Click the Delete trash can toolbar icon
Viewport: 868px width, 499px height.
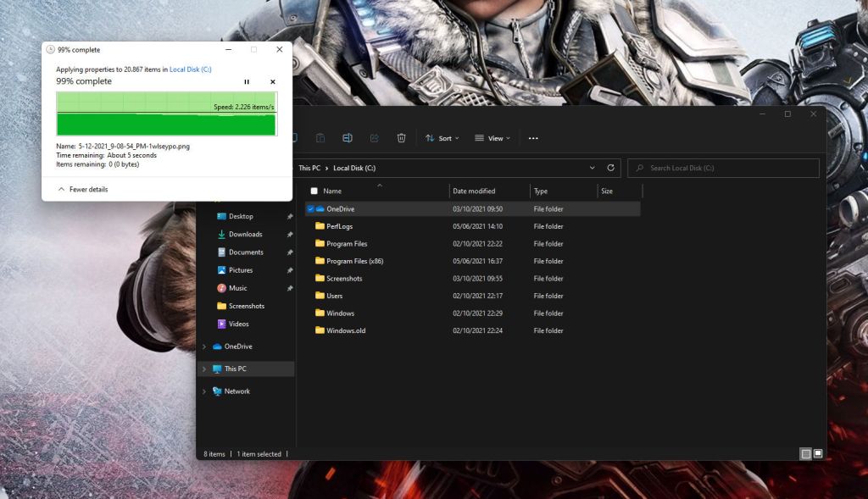pos(402,138)
